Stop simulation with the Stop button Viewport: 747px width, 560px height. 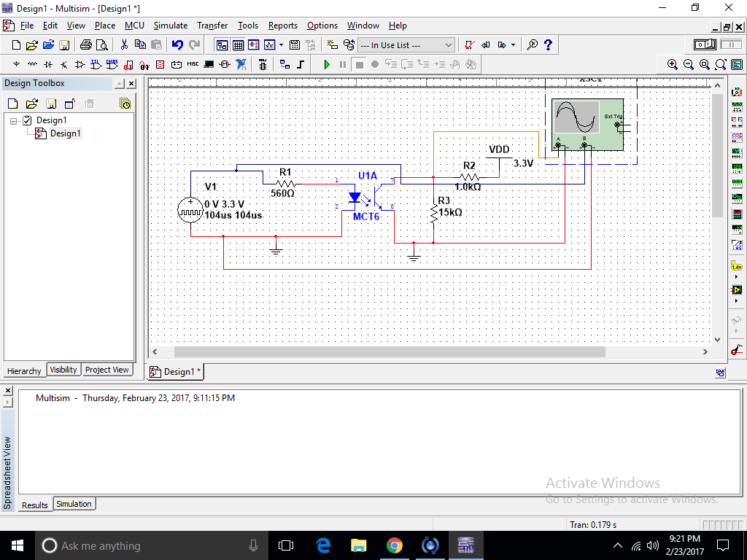[359, 64]
